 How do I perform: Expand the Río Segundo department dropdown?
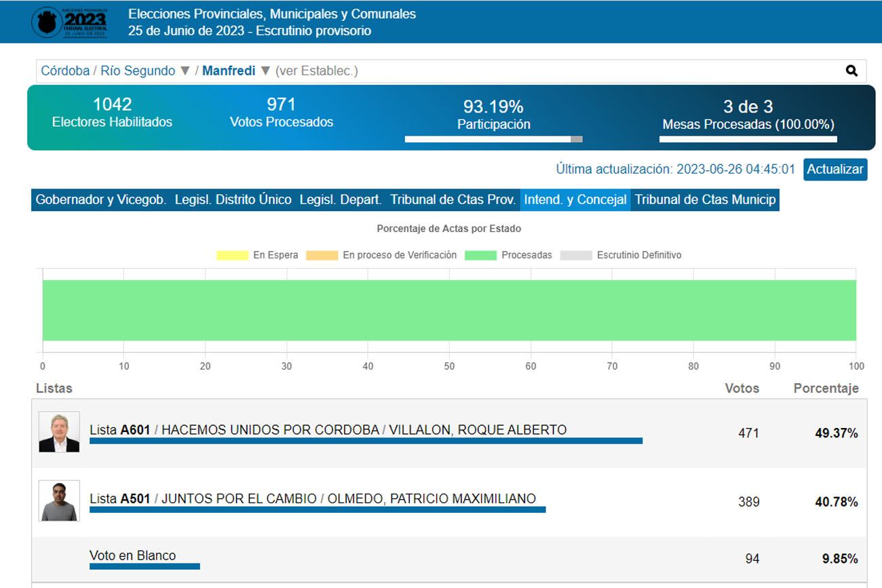coord(185,71)
